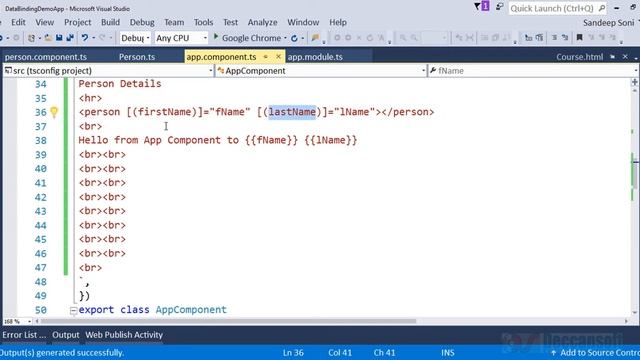Open the Edit menu
The image size is (640, 360).
tap(18, 22)
